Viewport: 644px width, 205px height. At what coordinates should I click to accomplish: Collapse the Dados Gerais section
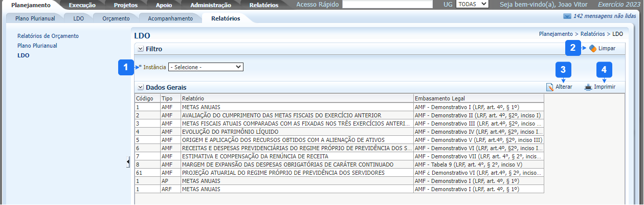point(140,87)
